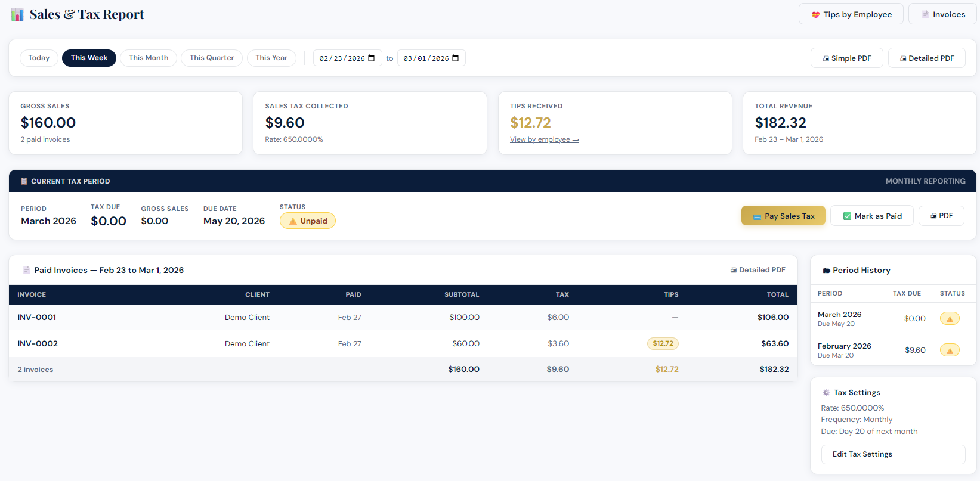Click the bar chart logo icon
Viewport: 980px width, 481px height.
tap(17, 14)
